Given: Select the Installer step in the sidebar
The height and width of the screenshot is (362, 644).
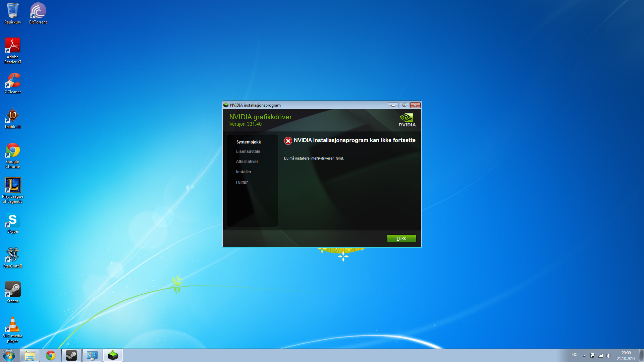Looking at the screenshot, I should click(244, 172).
